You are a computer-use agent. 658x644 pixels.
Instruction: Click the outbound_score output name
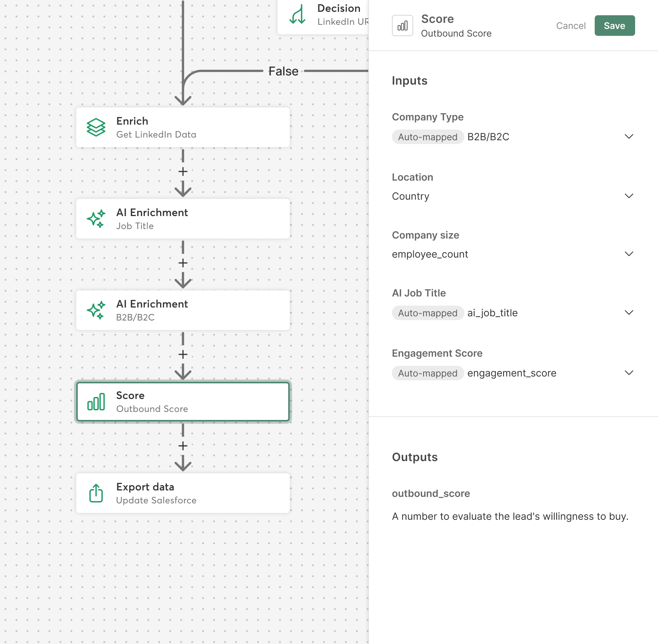(431, 493)
